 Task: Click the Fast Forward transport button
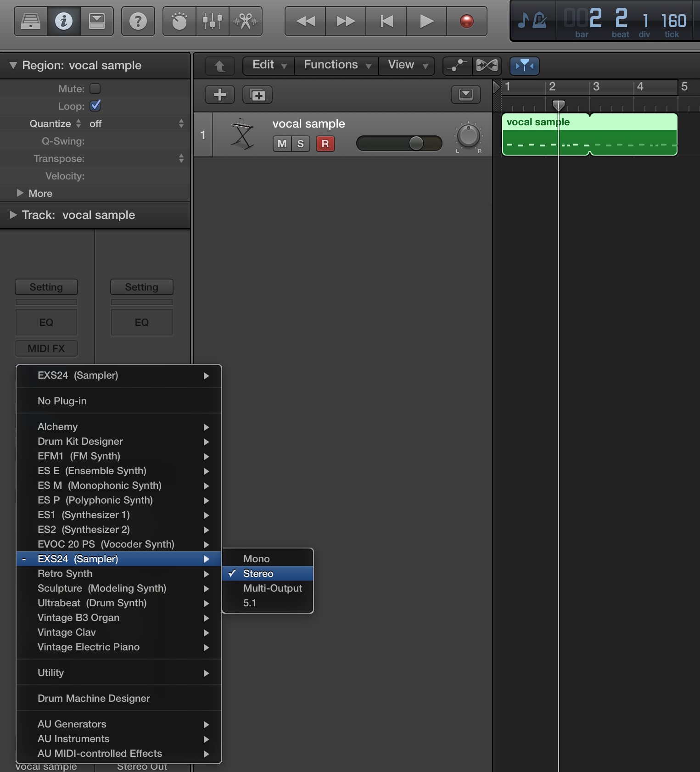346,21
